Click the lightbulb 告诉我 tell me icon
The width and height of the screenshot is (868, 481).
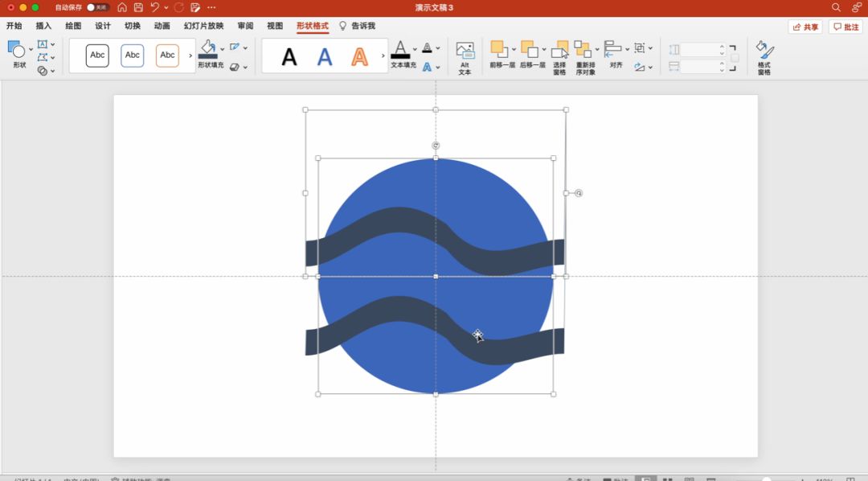342,26
